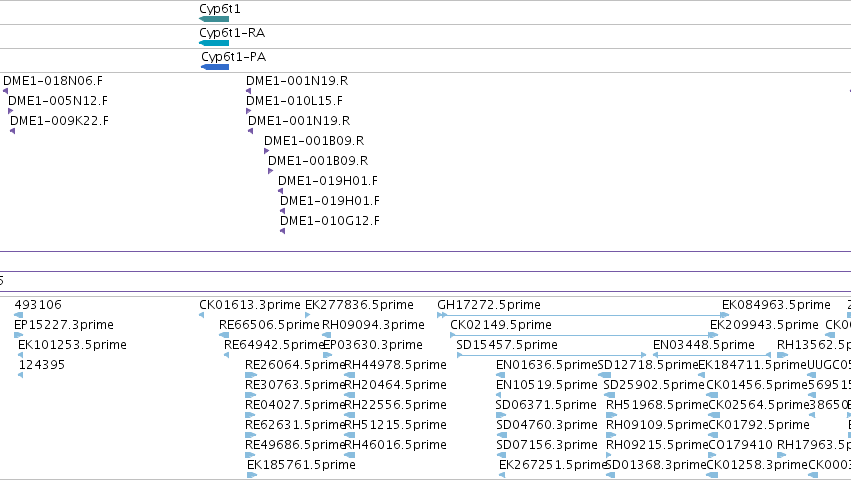851x480 pixels.
Task: Select the GH17272.5prime long alignment line
Action: [x=583, y=315]
